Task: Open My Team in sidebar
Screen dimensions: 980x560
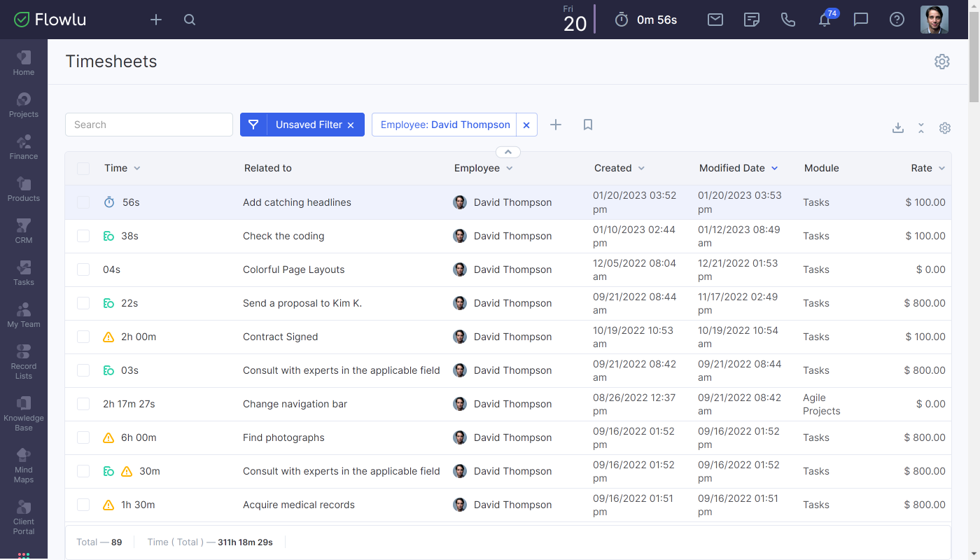Action: pyautogui.click(x=24, y=315)
